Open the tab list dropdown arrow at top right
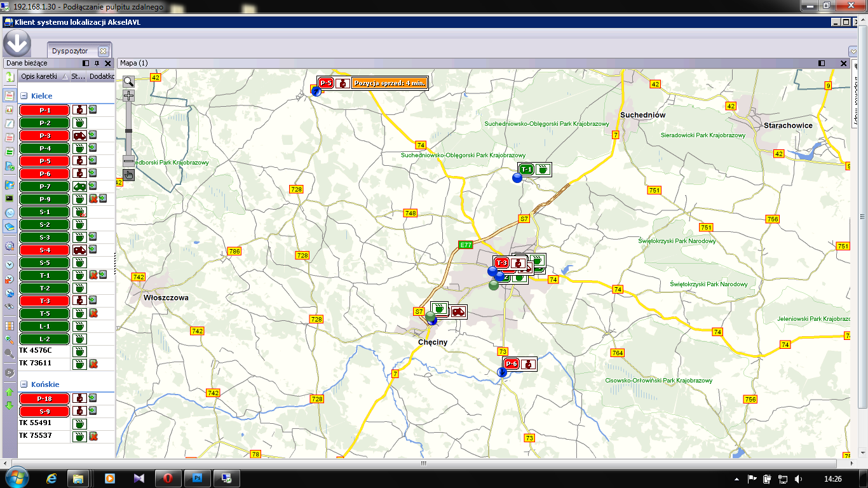The height and width of the screenshot is (488, 868). tap(853, 51)
